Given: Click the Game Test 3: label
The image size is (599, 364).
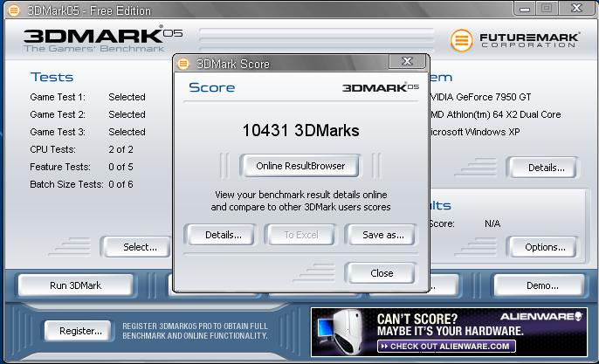Looking at the screenshot, I should pos(58,132).
